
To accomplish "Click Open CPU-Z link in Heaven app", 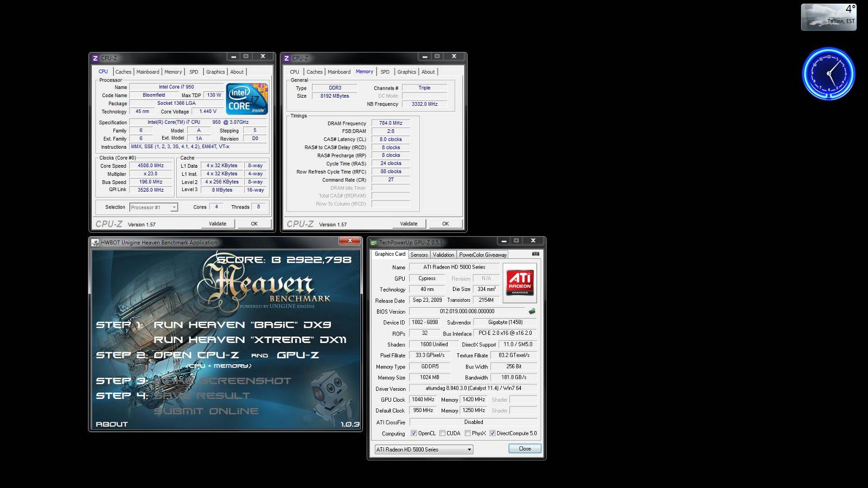I will [x=196, y=355].
